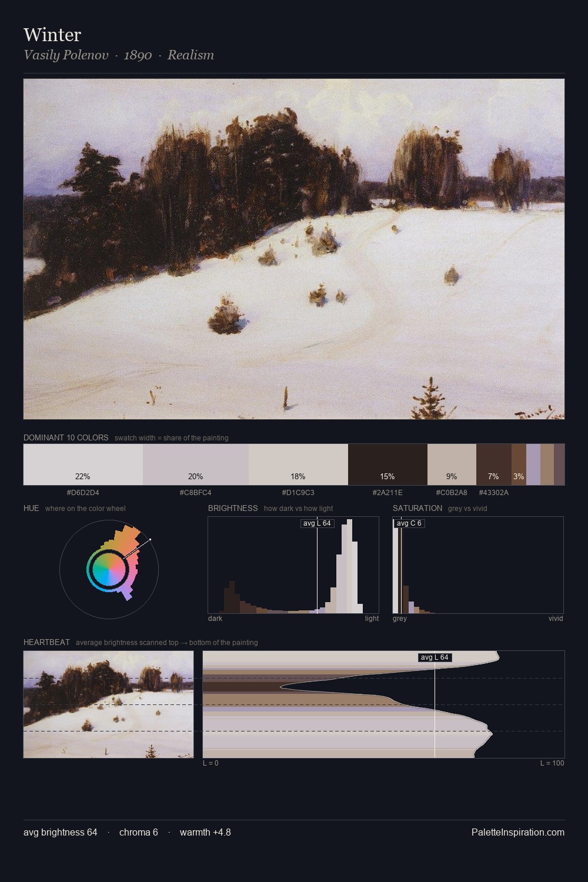Viewport: 588px width, 882px height.
Task: Pick the 3% brown swatch
Action: [x=519, y=465]
